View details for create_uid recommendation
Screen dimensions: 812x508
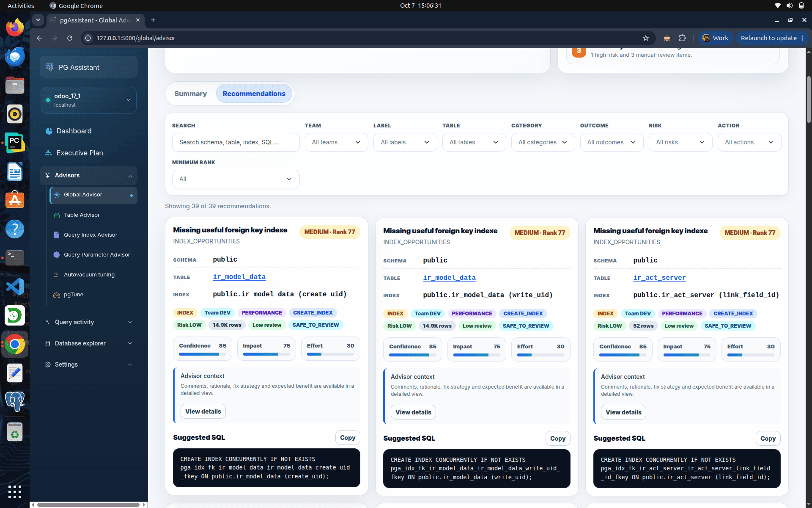pyautogui.click(x=203, y=411)
